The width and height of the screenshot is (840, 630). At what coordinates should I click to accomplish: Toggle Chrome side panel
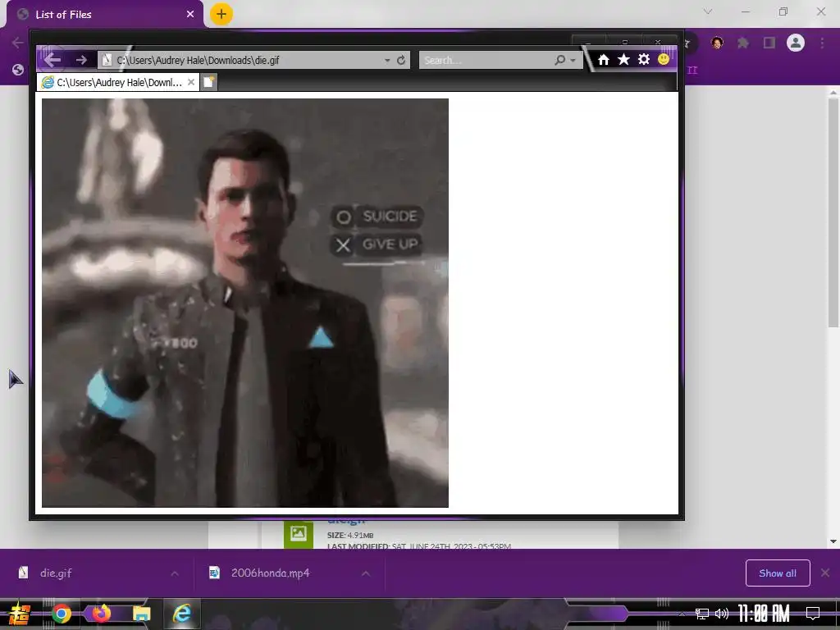[x=769, y=43]
